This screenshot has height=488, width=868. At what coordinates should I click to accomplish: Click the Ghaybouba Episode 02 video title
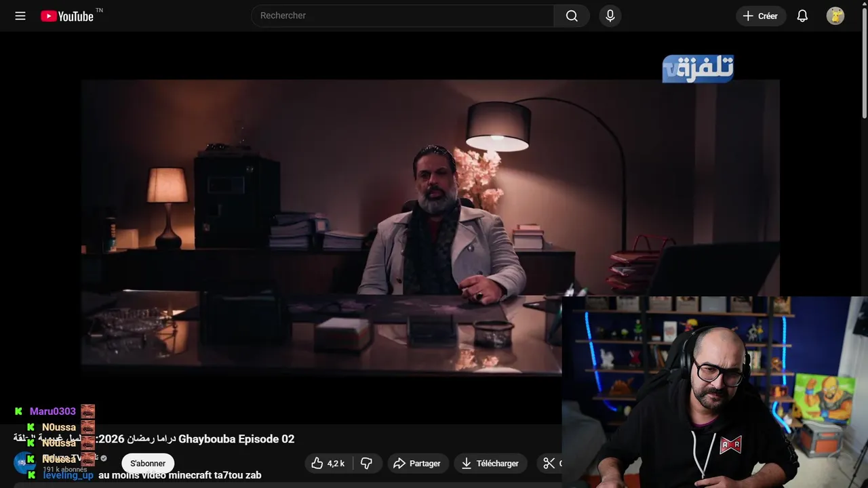click(154, 439)
